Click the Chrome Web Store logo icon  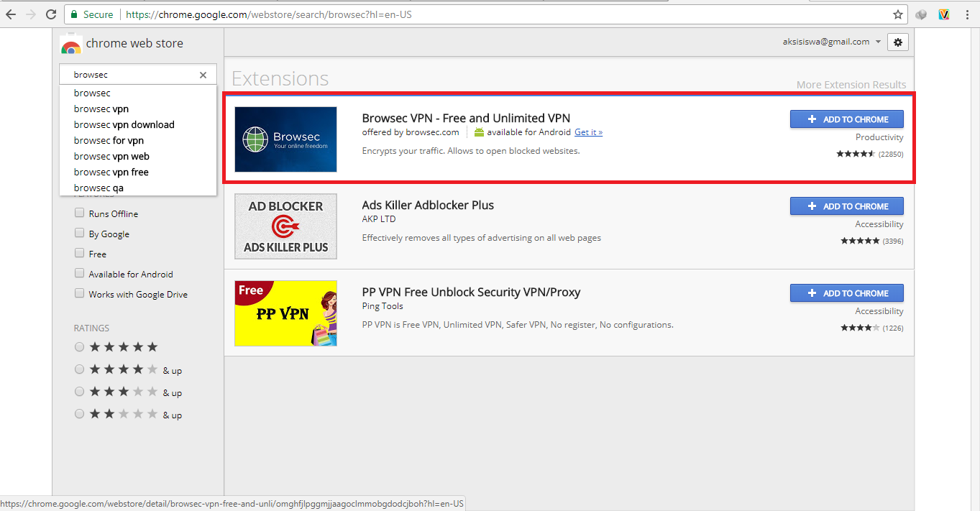[x=70, y=44]
